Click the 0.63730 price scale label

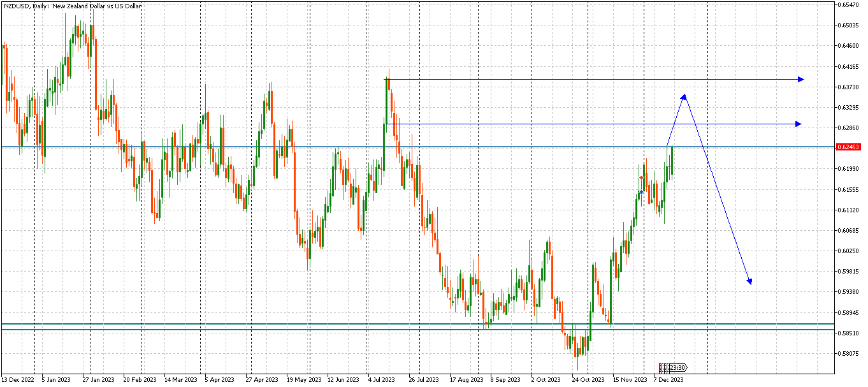849,87
